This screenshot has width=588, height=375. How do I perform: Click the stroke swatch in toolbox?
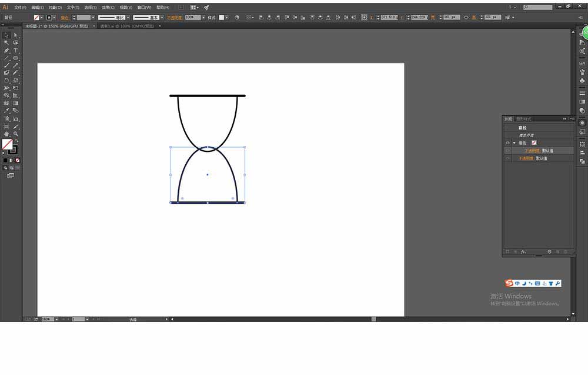click(x=13, y=150)
